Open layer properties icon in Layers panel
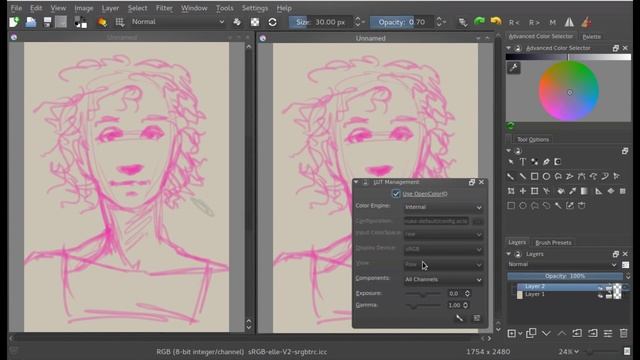Screen dimensions: 640x360 [x=608, y=333]
